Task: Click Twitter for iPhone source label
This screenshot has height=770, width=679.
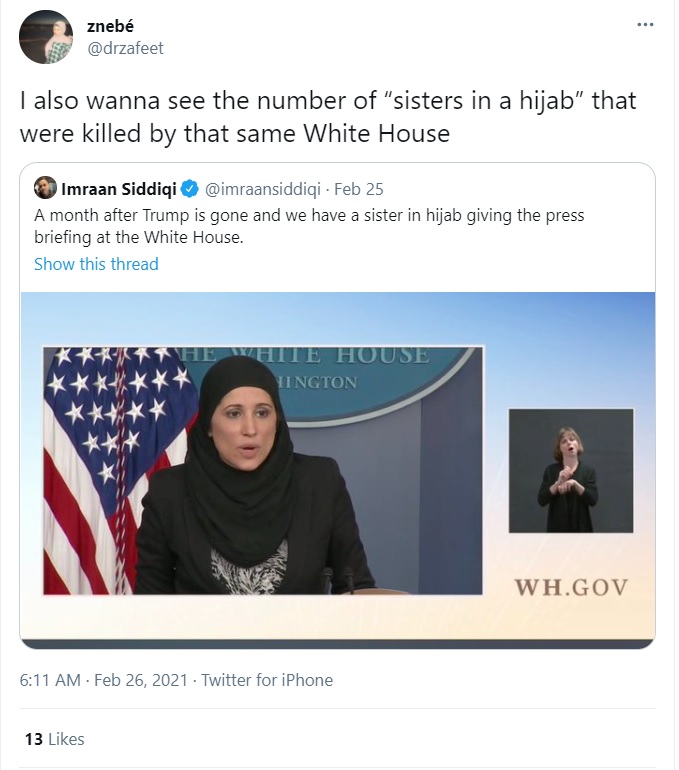Action: coord(267,680)
